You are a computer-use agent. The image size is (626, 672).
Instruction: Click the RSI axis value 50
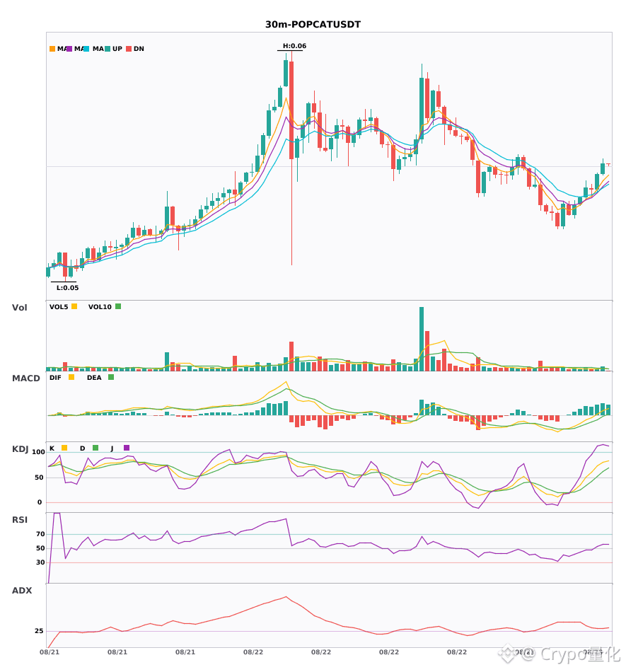point(41,548)
